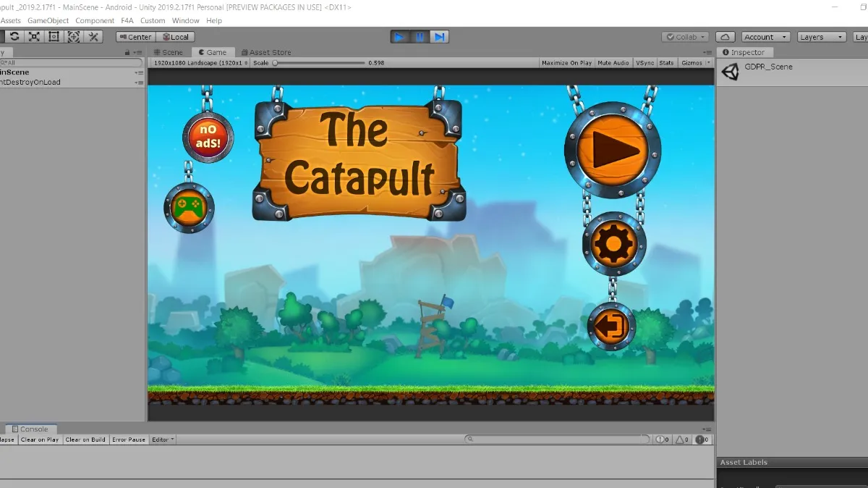Select the Scale tool in the toolbar
Image resolution: width=868 pixels, height=488 pixels.
34,36
